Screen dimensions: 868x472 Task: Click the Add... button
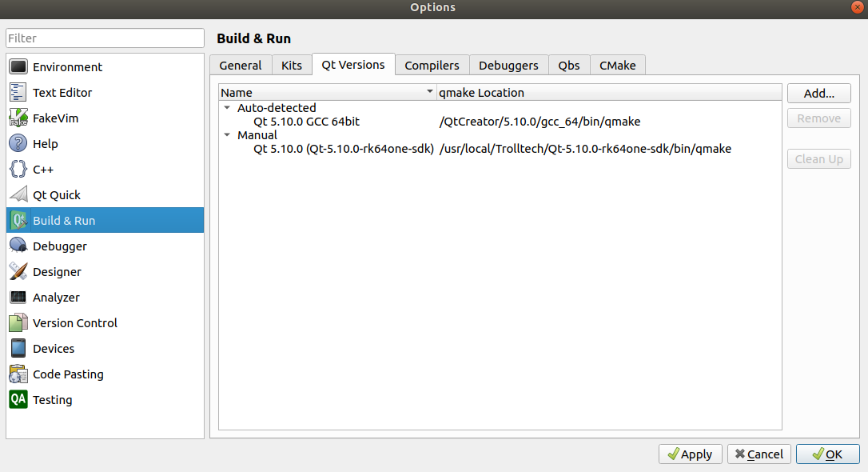(818, 93)
